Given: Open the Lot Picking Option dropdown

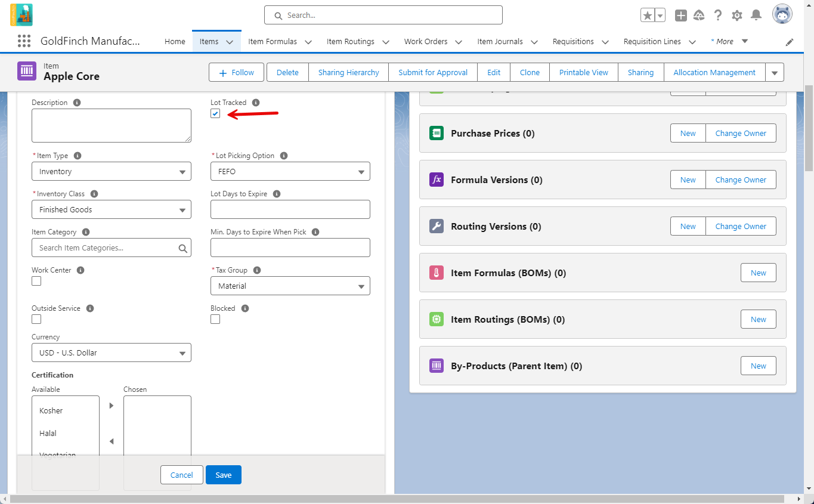Looking at the screenshot, I should 290,171.
